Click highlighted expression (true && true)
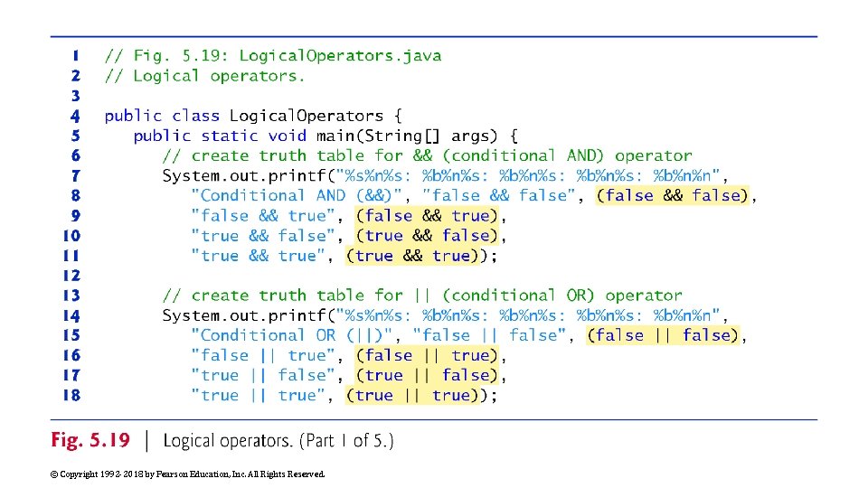 412,256
